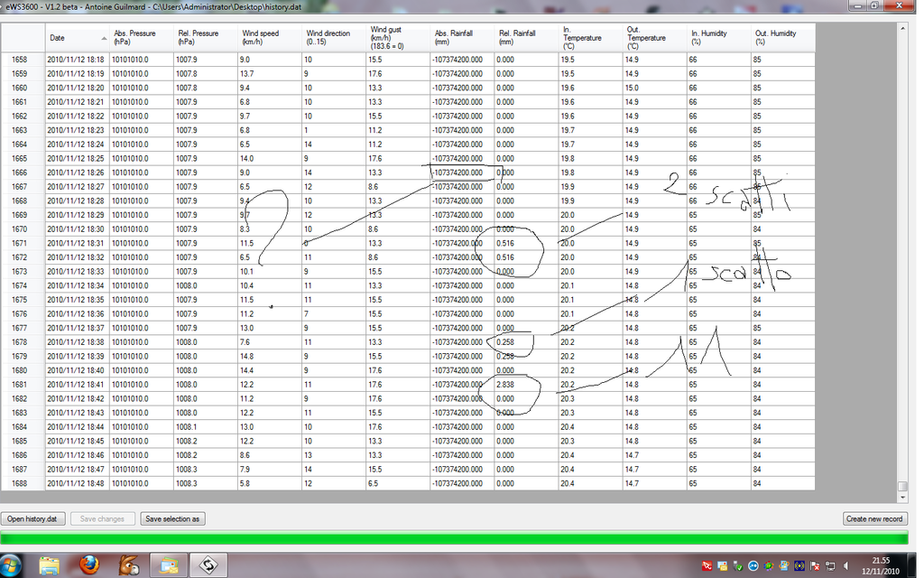
Task: Switch to the eWS3600 app taskbar icon
Action: (x=207, y=565)
